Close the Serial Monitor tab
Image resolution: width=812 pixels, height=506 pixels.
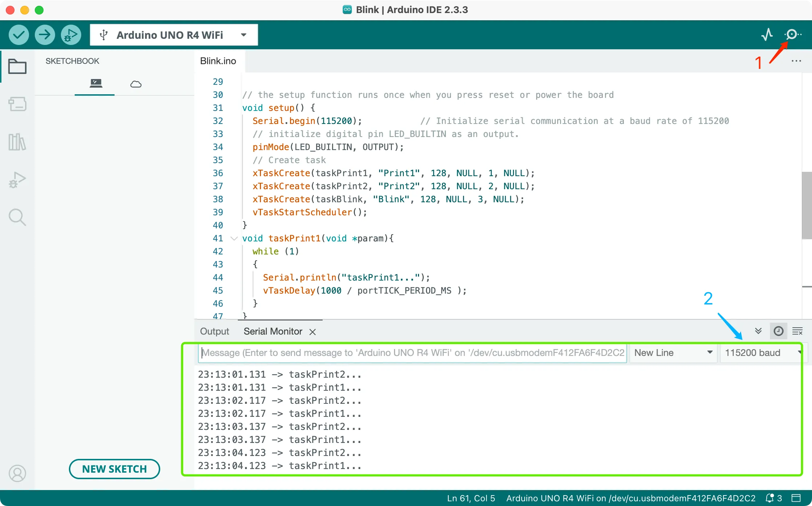coord(312,332)
